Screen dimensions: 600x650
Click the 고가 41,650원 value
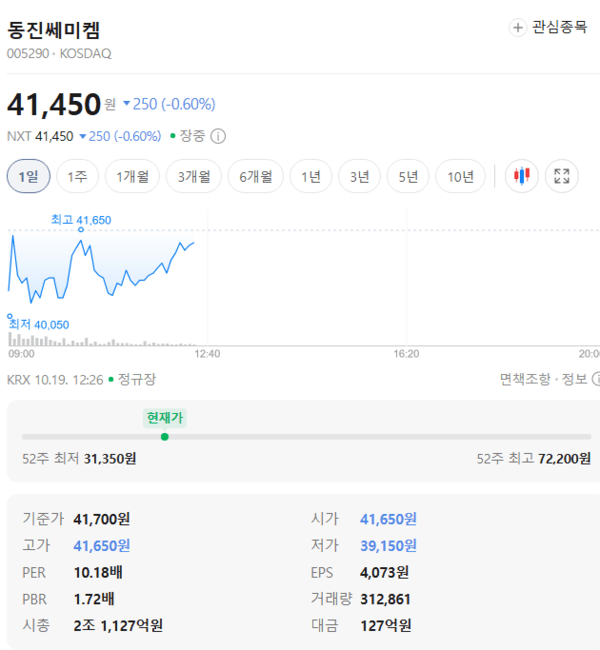(102, 546)
